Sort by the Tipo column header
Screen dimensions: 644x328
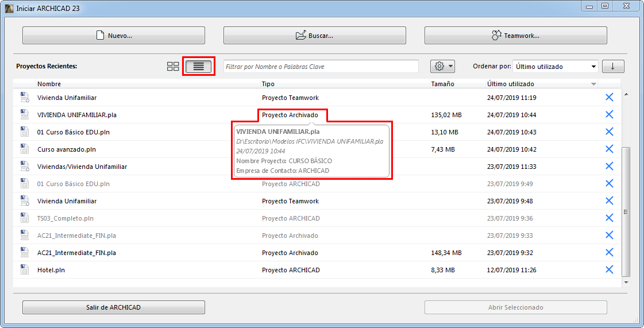[x=345, y=84]
